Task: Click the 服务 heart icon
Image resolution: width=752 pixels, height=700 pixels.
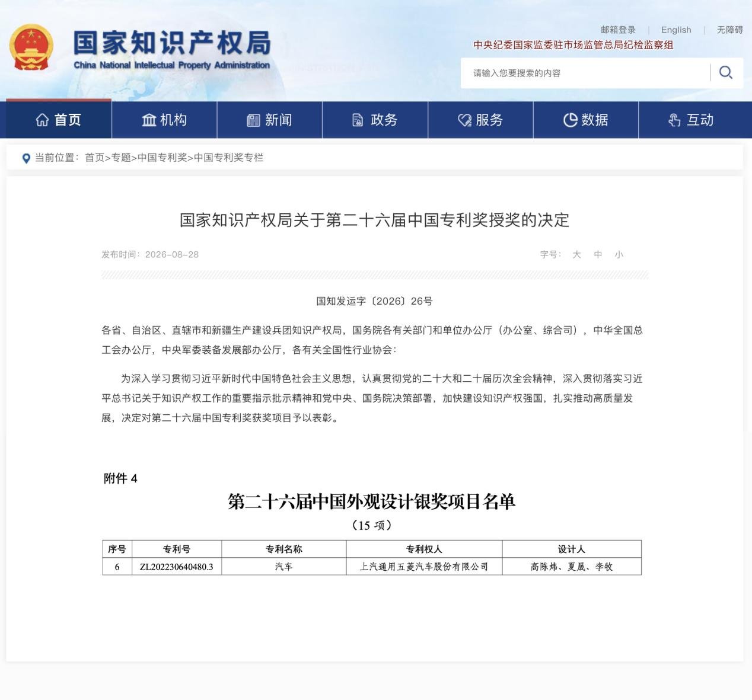Action: pos(464,120)
